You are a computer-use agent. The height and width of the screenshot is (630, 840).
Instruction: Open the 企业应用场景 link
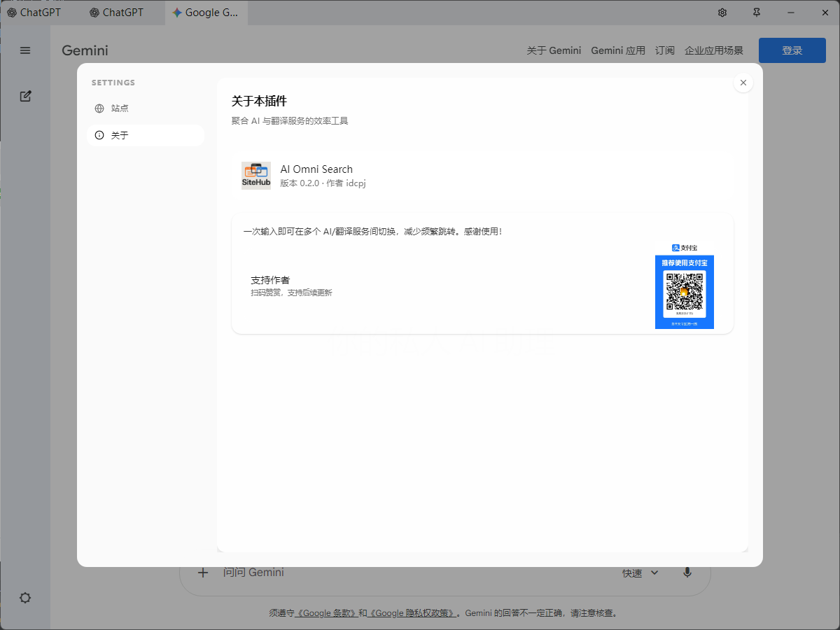(714, 50)
